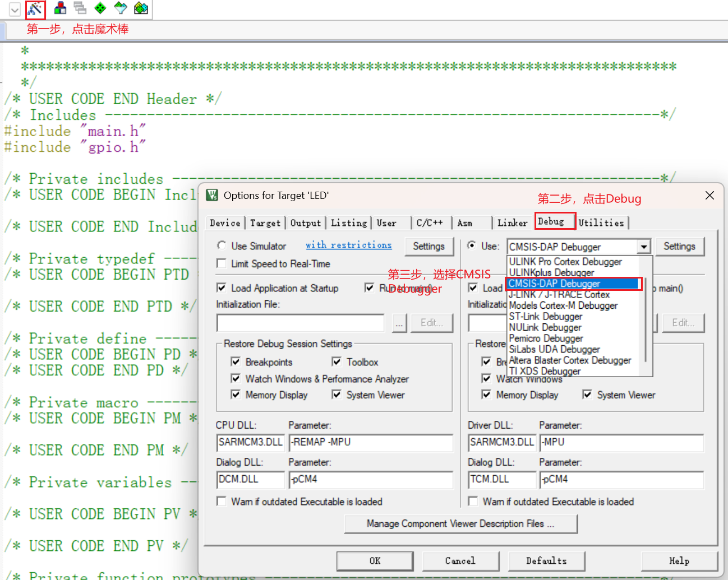Image resolution: width=728 pixels, height=580 pixels.
Task: Toggle Watch Windows & Performance Analyzer checkbox
Action: click(236, 379)
